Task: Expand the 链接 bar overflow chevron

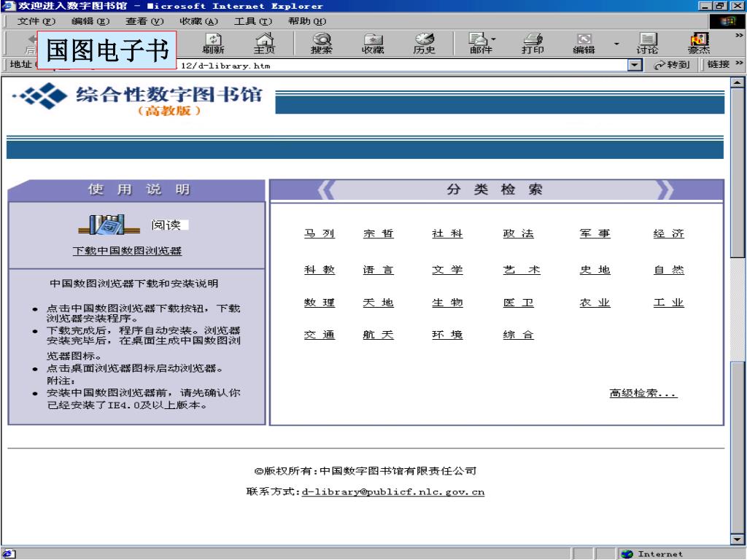Action: (x=739, y=63)
